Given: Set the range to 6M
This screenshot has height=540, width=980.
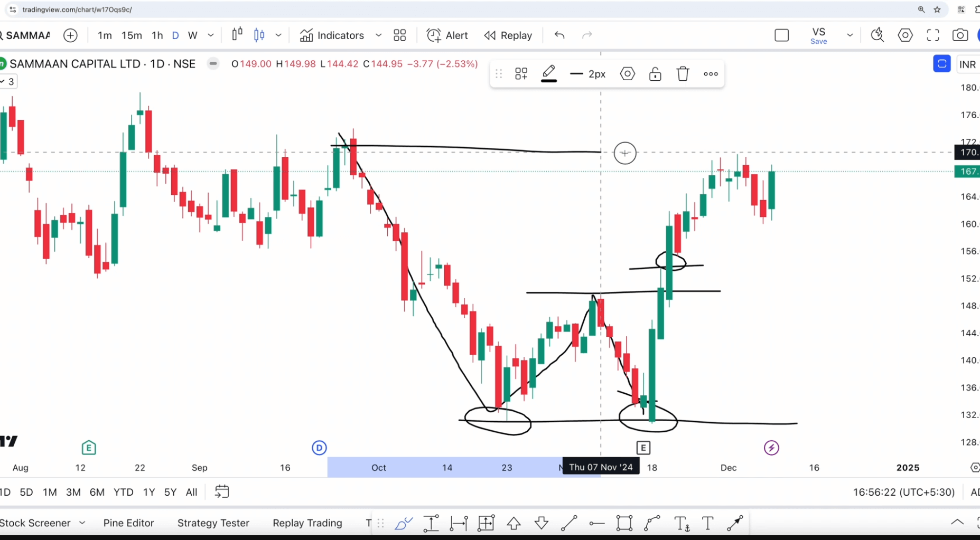Looking at the screenshot, I should 97,492.
